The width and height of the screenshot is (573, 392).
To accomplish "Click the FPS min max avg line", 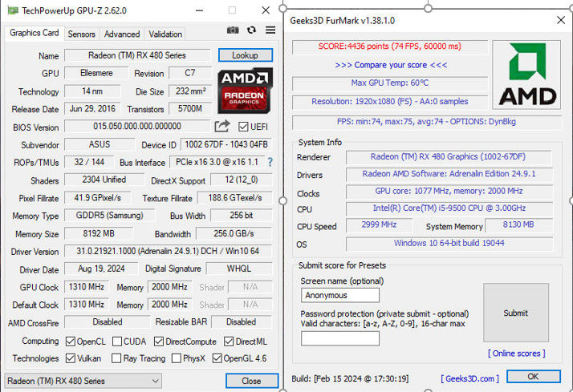I will 426,122.
